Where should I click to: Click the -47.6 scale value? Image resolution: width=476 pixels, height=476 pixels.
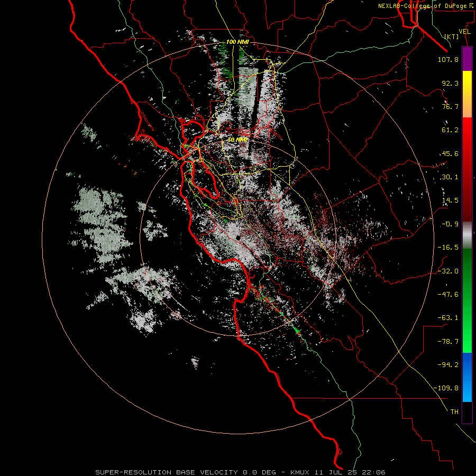(x=448, y=295)
